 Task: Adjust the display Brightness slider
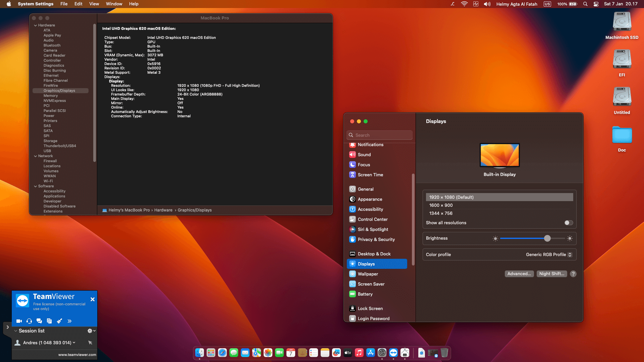coord(547,238)
